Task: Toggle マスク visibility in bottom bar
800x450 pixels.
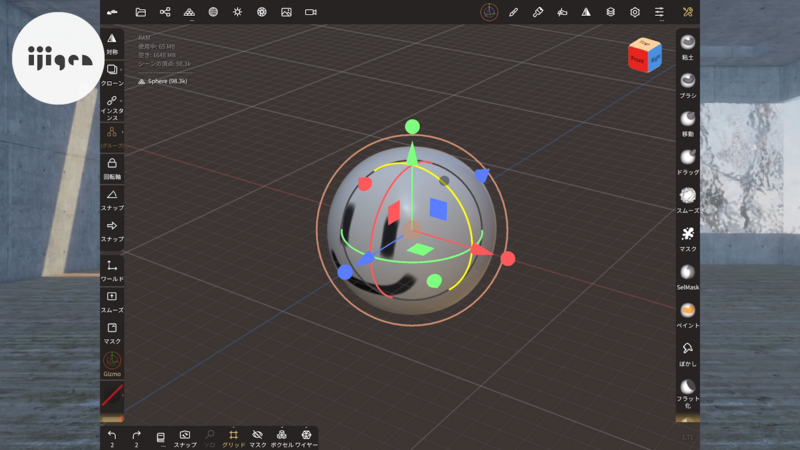Action: (x=258, y=438)
